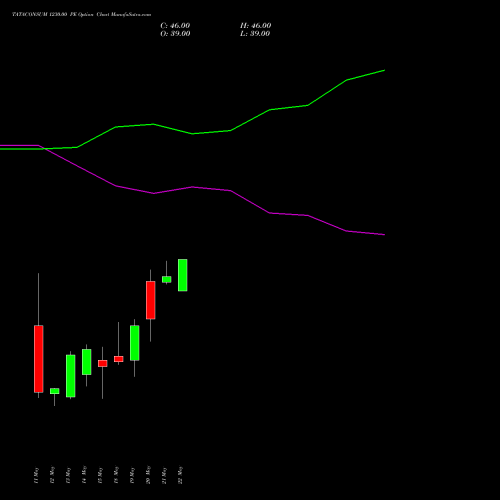Click the close value C: 46.00

click(175, 26)
